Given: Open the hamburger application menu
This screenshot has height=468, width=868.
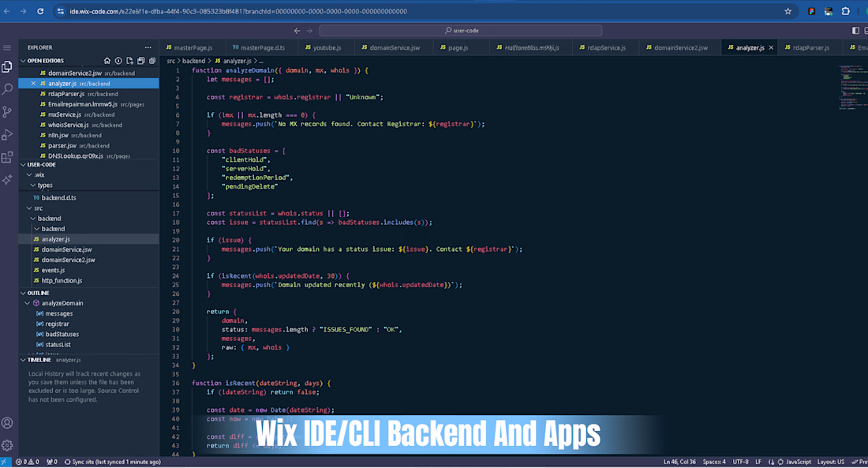Looking at the screenshot, I should (x=7, y=47).
